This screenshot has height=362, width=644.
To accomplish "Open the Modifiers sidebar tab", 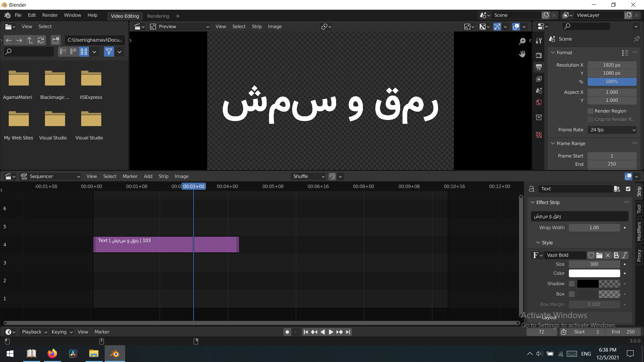I will [x=639, y=231].
